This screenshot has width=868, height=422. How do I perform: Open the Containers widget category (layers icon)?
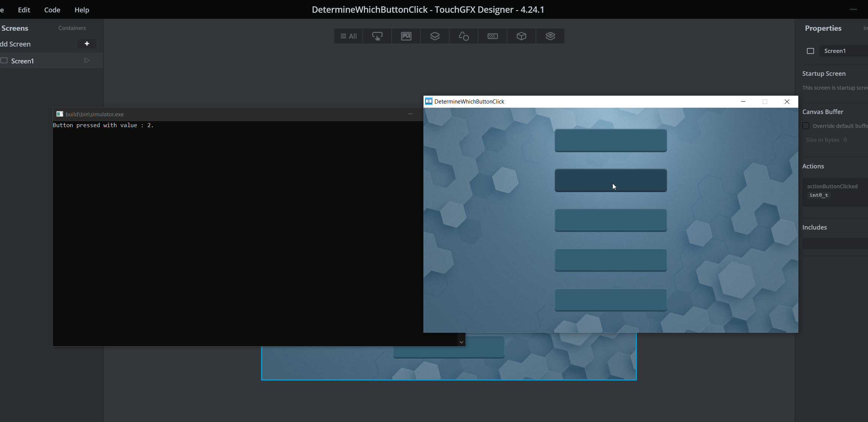(x=435, y=36)
